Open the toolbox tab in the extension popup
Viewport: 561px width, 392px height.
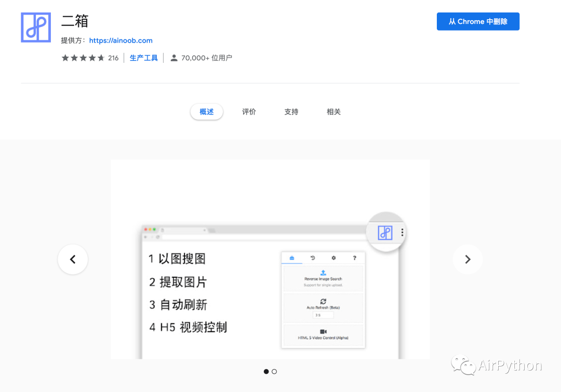tap(291, 258)
